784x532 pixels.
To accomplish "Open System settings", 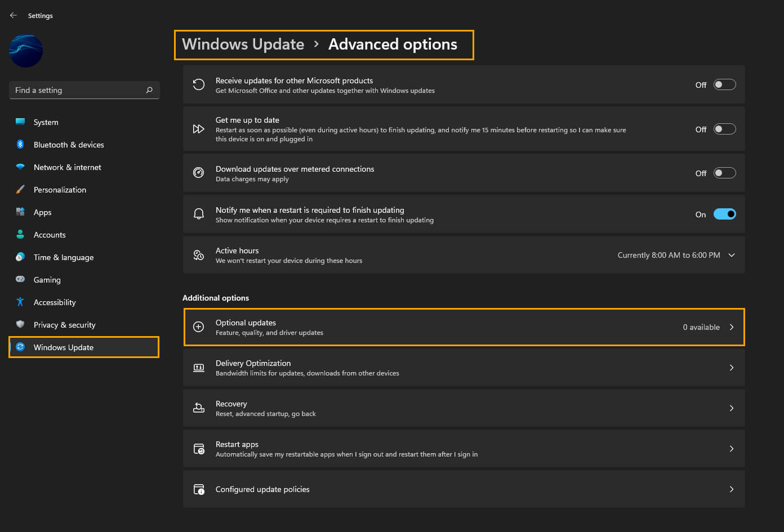I will click(84, 122).
